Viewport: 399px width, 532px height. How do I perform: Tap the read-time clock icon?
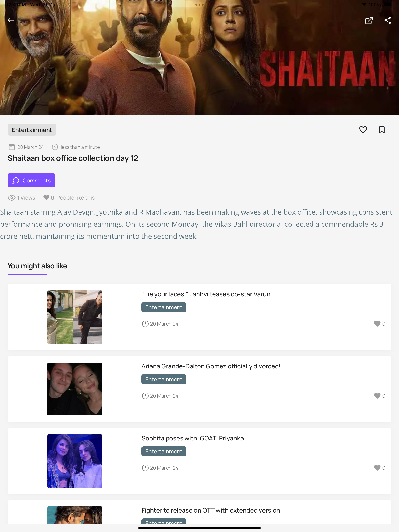(55, 147)
